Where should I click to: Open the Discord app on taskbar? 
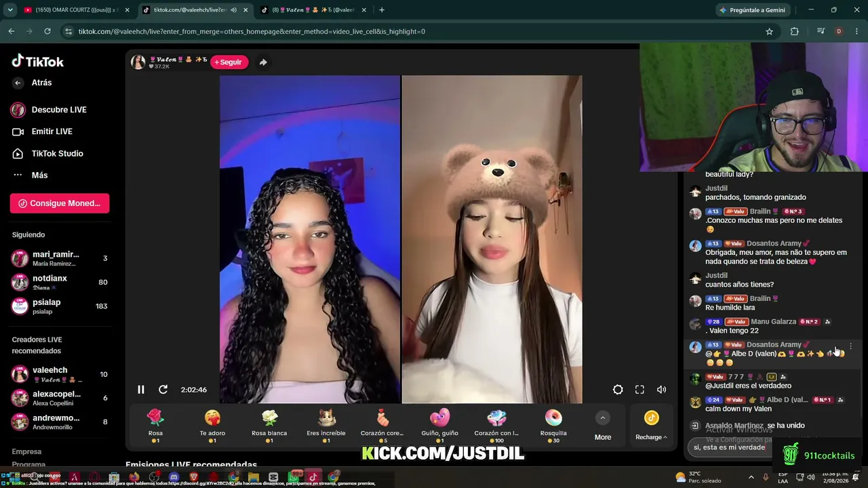pyautogui.click(x=174, y=477)
